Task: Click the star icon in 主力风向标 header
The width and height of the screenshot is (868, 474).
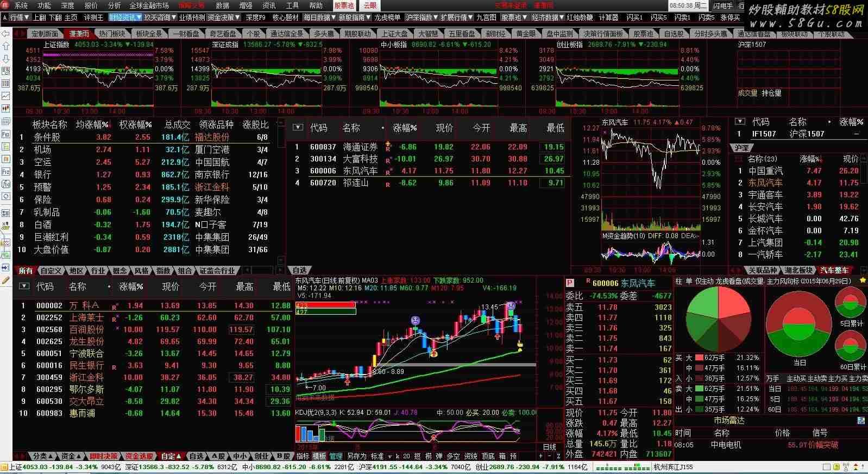Action: (863, 280)
